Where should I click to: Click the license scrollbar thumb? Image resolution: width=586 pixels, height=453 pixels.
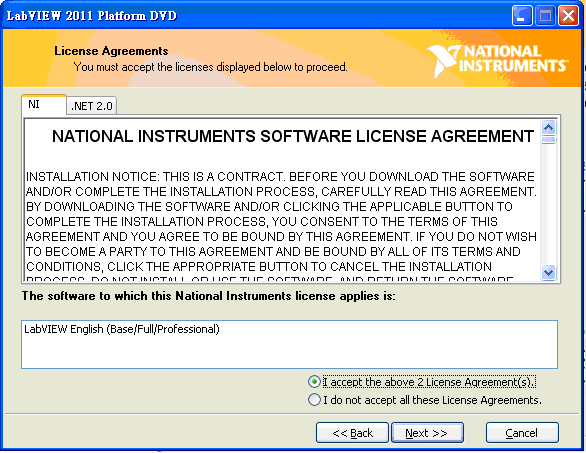(x=548, y=140)
